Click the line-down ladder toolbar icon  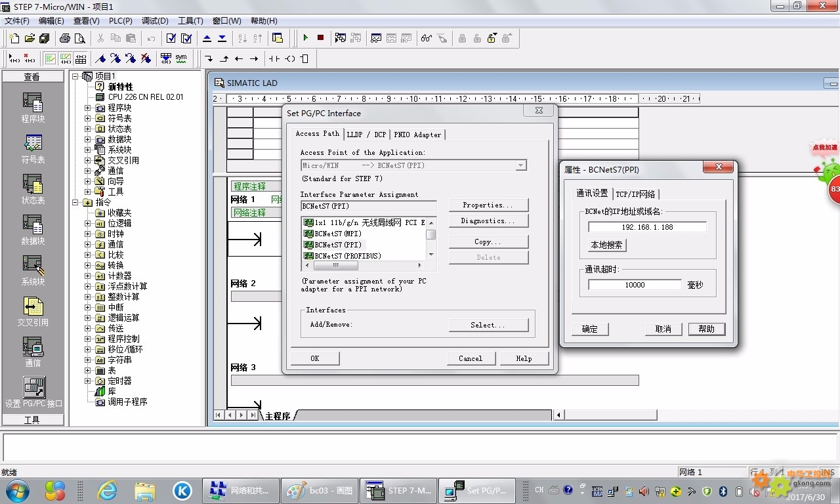click(209, 58)
